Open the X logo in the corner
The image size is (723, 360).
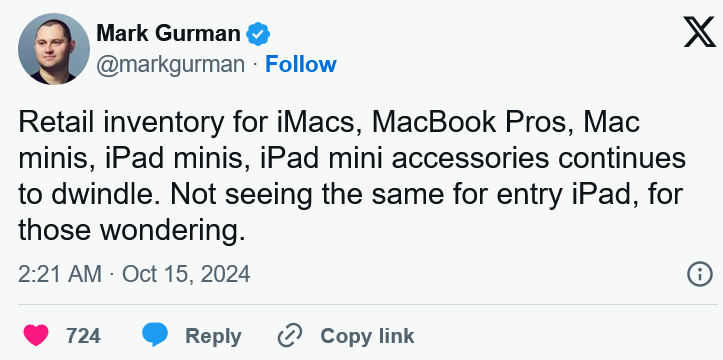coord(699,32)
